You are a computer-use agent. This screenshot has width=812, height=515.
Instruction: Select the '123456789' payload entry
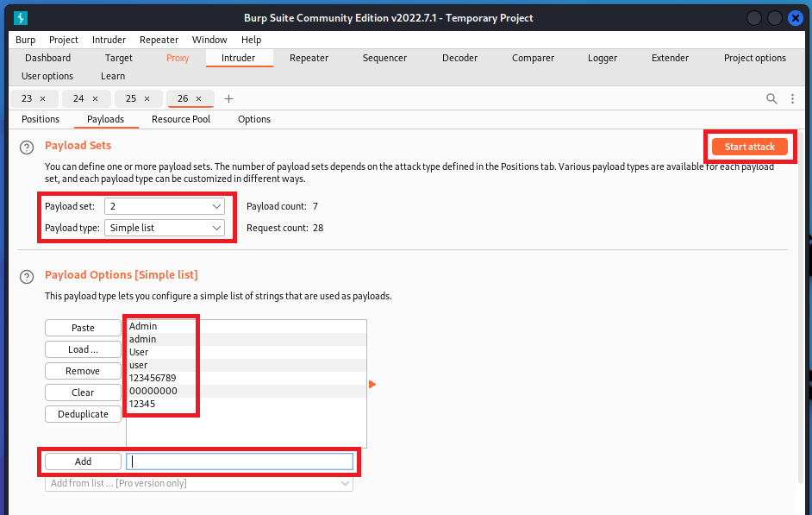coord(247,378)
